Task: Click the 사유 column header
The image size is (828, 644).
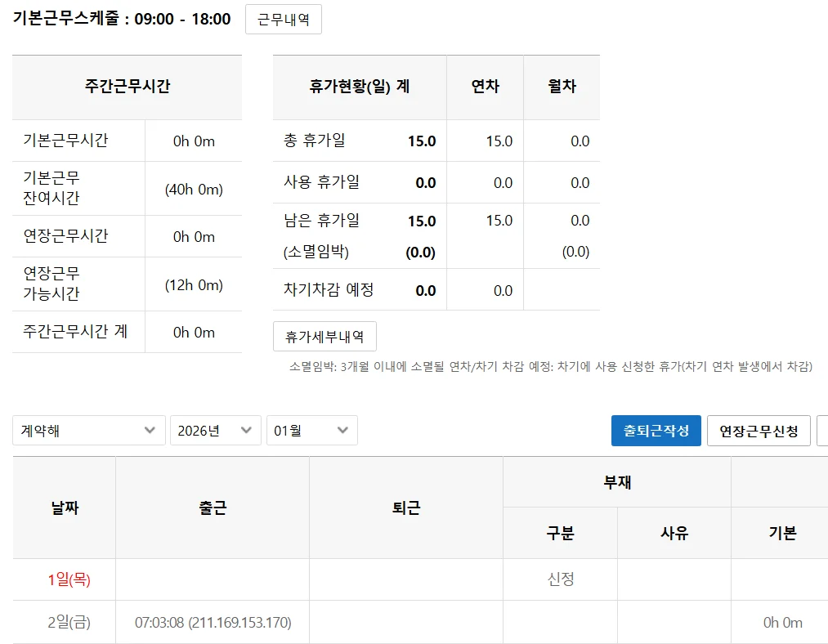Action: (x=674, y=533)
